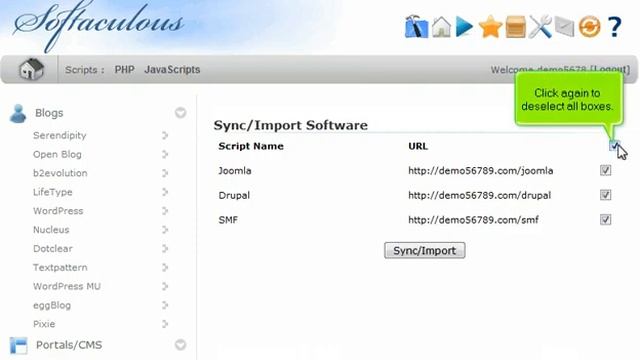Uncheck the Drupal row checkbox
The height and width of the screenshot is (360, 640).
point(605,195)
